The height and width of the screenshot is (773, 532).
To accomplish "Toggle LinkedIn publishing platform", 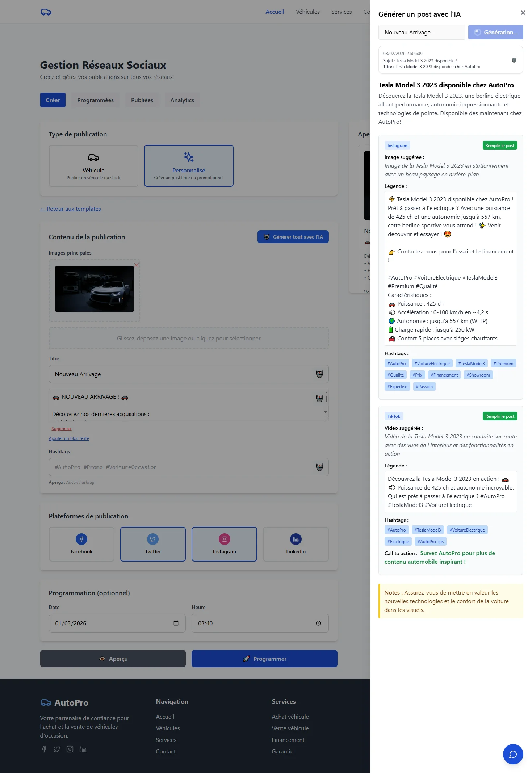I will click(x=296, y=544).
